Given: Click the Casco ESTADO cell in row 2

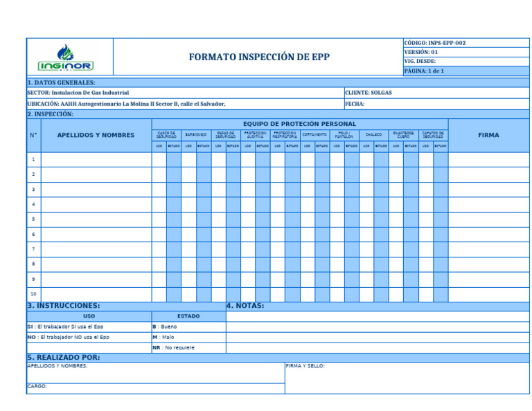Looking at the screenshot, I should [174, 174].
